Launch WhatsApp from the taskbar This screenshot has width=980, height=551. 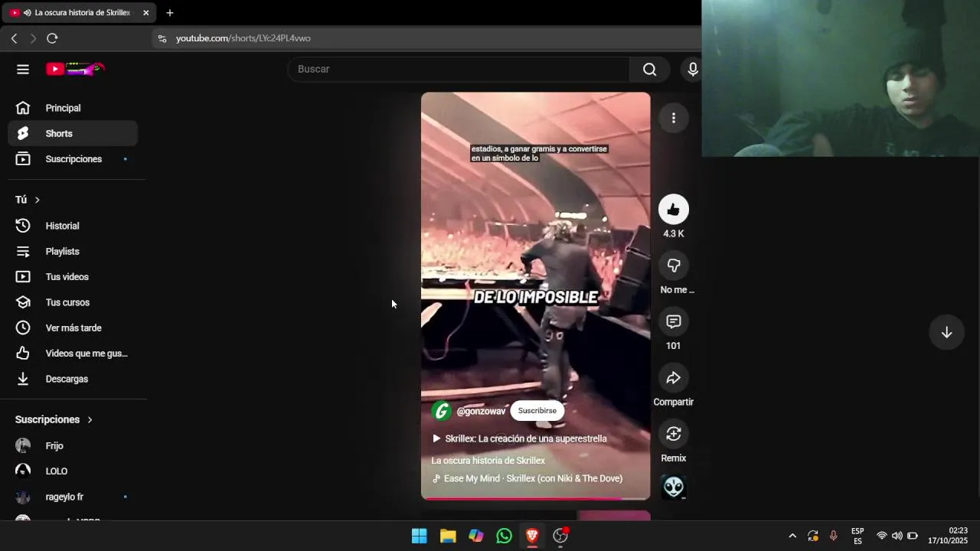point(504,536)
